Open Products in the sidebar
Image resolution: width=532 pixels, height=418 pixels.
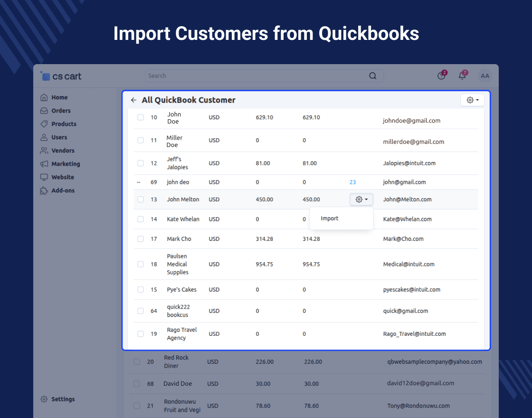[x=64, y=124]
